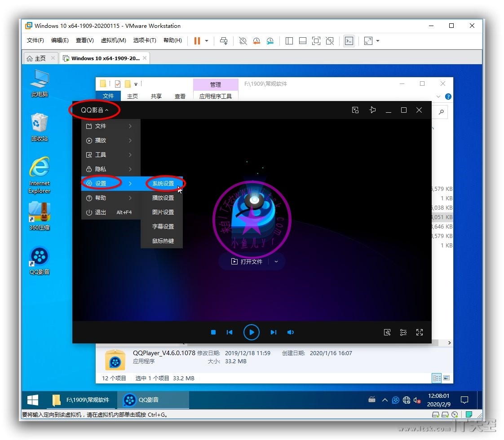Viewport: 504px width, 440px height.
Task: Open 播放设置 from the settings submenu
Action: coord(162,198)
